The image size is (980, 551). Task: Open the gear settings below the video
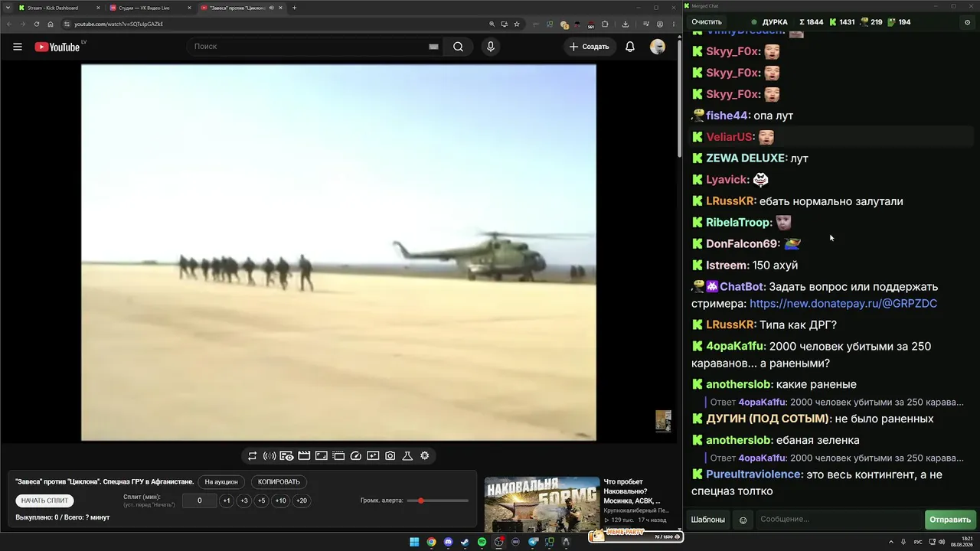point(425,456)
